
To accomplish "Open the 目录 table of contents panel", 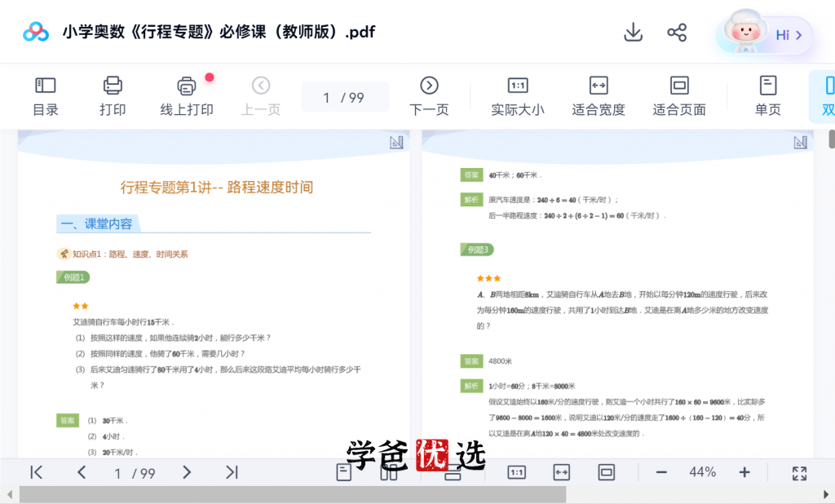I will [x=46, y=96].
